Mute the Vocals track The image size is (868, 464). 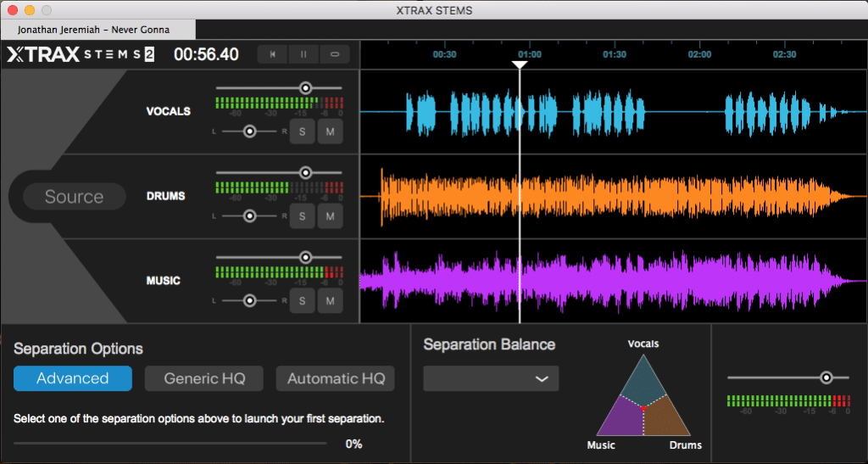(330, 131)
